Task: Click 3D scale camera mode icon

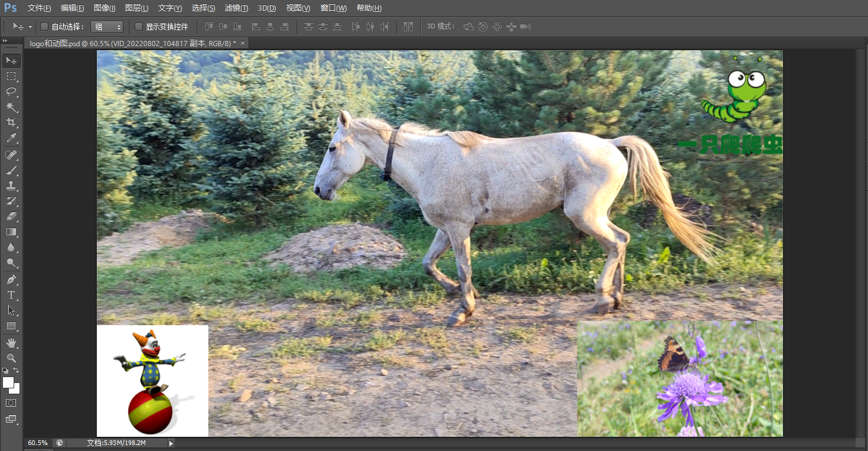Action: (526, 27)
